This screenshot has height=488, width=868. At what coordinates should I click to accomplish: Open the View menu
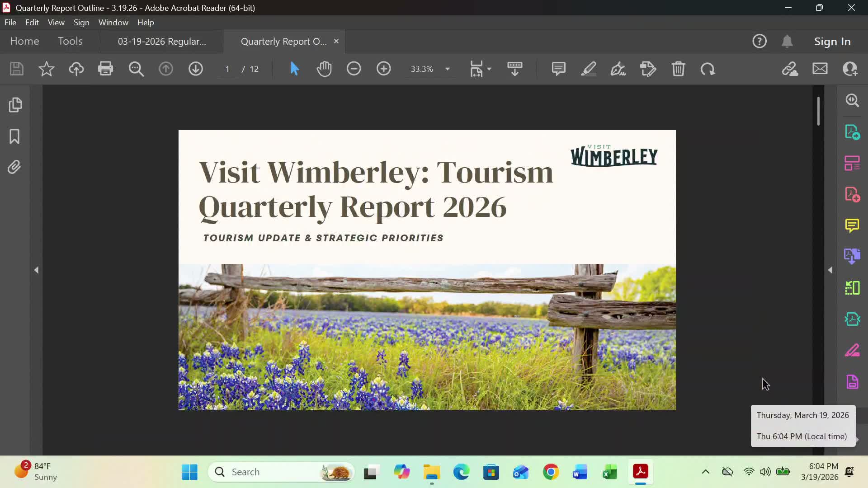(56, 22)
